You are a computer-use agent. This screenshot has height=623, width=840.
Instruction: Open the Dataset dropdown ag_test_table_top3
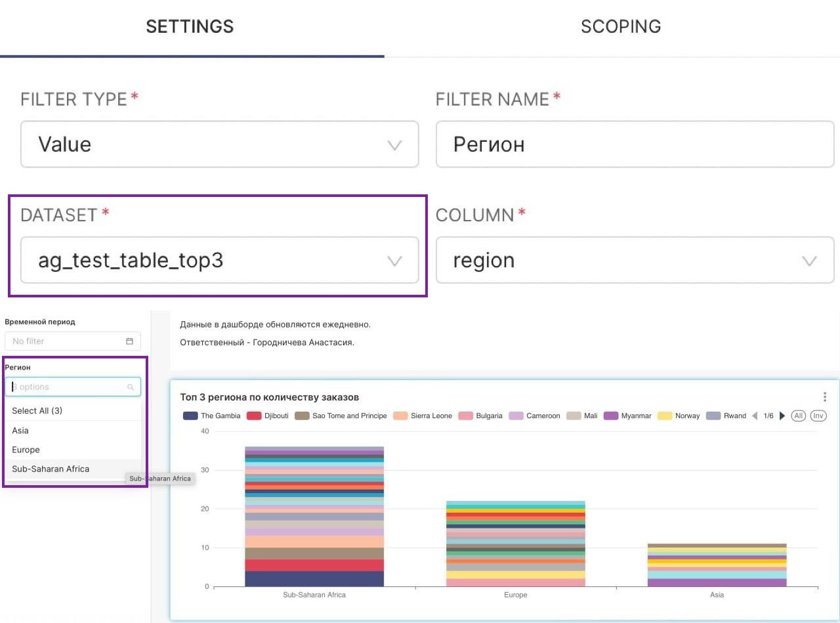coord(219,261)
